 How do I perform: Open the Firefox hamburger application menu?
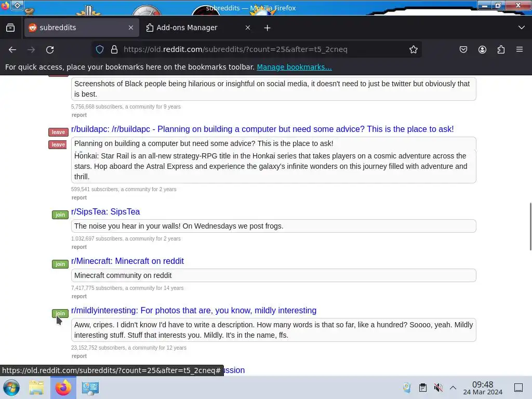tap(520, 49)
